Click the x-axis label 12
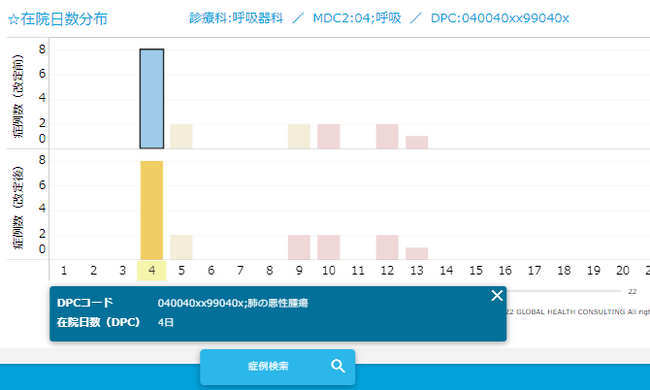The image size is (650, 390). [x=387, y=271]
